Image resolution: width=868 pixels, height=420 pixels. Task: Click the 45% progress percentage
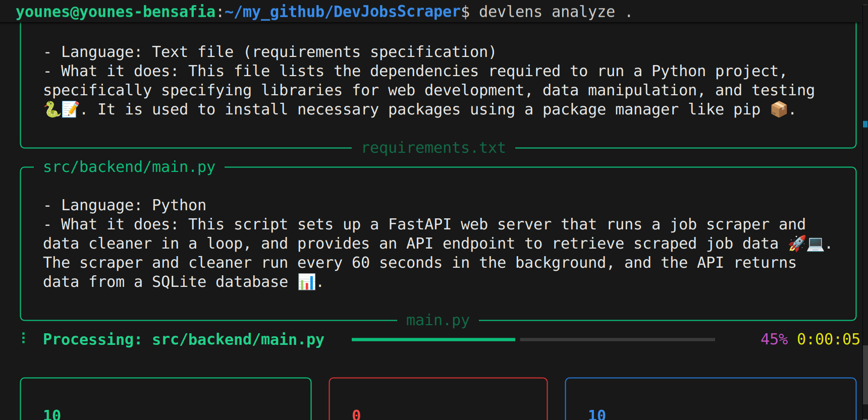coord(774,339)
